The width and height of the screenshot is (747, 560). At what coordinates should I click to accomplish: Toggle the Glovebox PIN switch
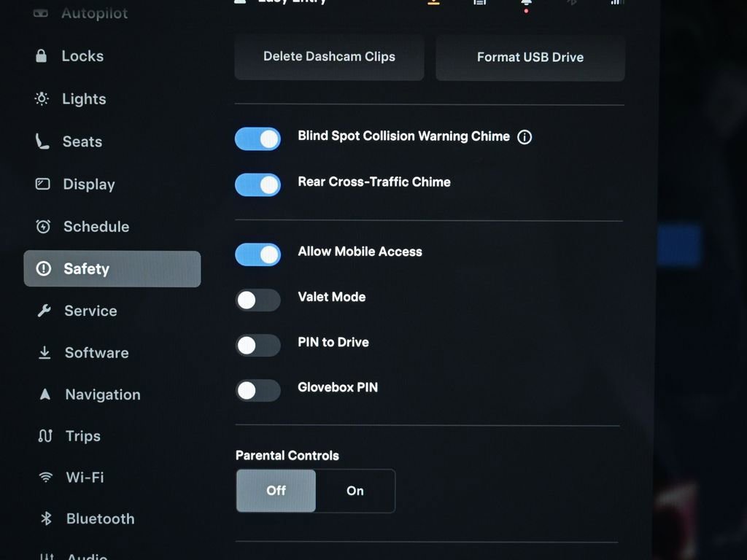[258, 390]
